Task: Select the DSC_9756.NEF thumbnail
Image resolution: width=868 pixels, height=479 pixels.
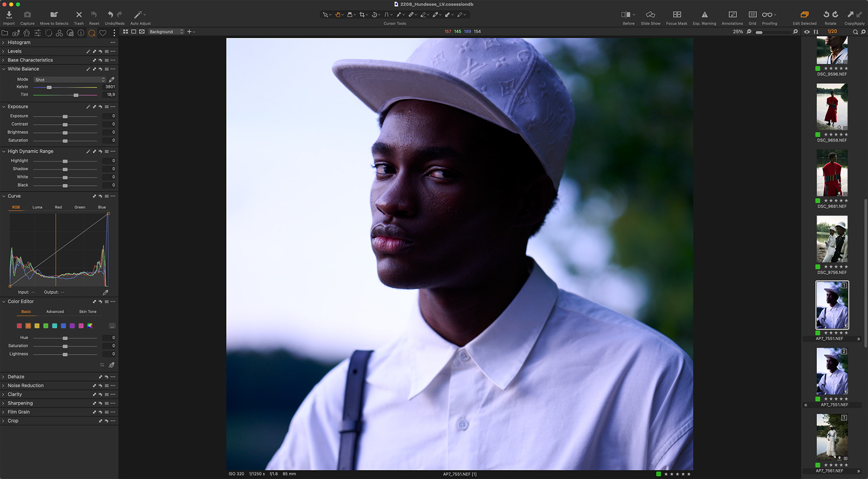Action: coord(832,239)
